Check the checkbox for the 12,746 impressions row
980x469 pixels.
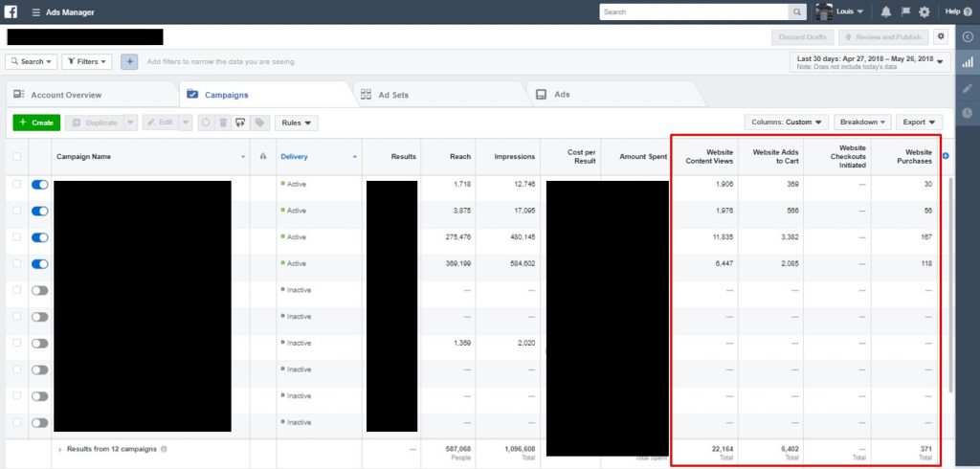(x=17, y=184)
